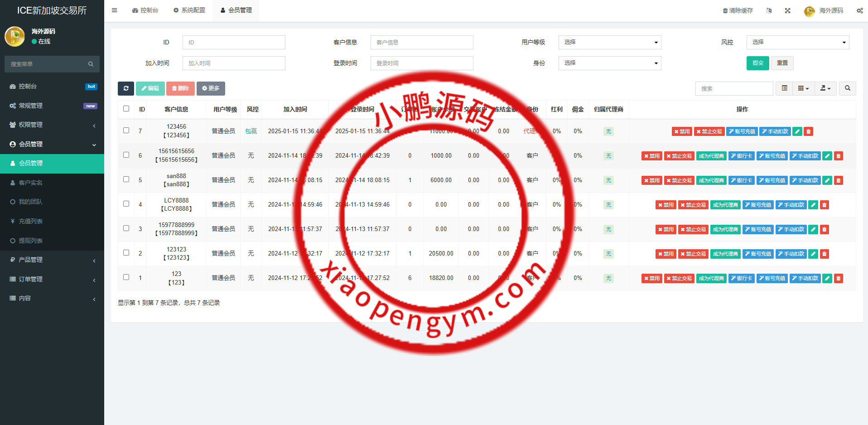This screenshot has width=868, height=425.
Task: Select the checkbox for user LCY8888
Action: pyautogui.click(x=126, y=204)
